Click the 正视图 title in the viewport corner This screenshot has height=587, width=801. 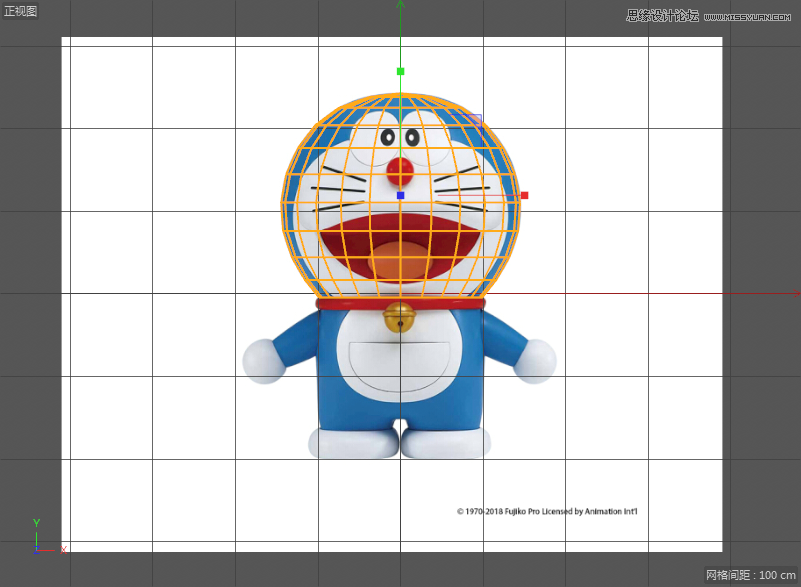coord(20,11)
